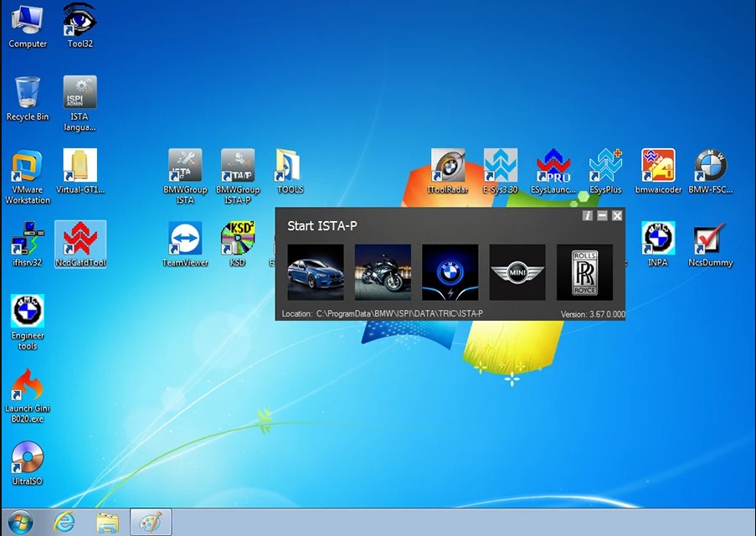This screenshot has height=536, width=756.
Task: Start ISTA-P with BMW car image
Action: click(x=316, y=272)
